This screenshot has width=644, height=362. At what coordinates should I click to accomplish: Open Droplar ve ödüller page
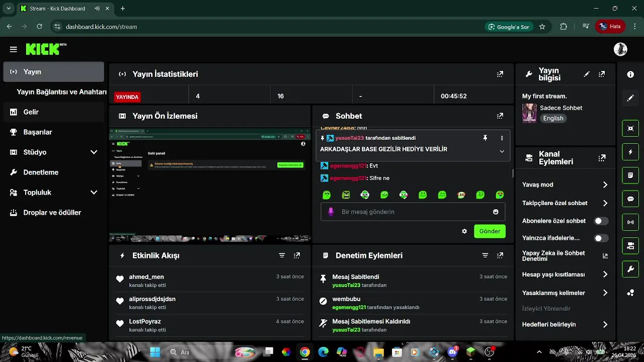[x=53, y=213]
